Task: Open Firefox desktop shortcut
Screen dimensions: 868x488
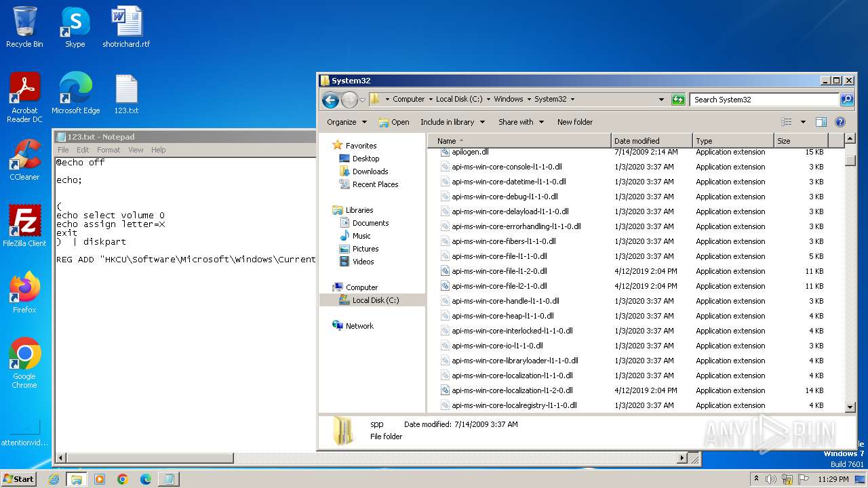Action: [x=24, y=293]
